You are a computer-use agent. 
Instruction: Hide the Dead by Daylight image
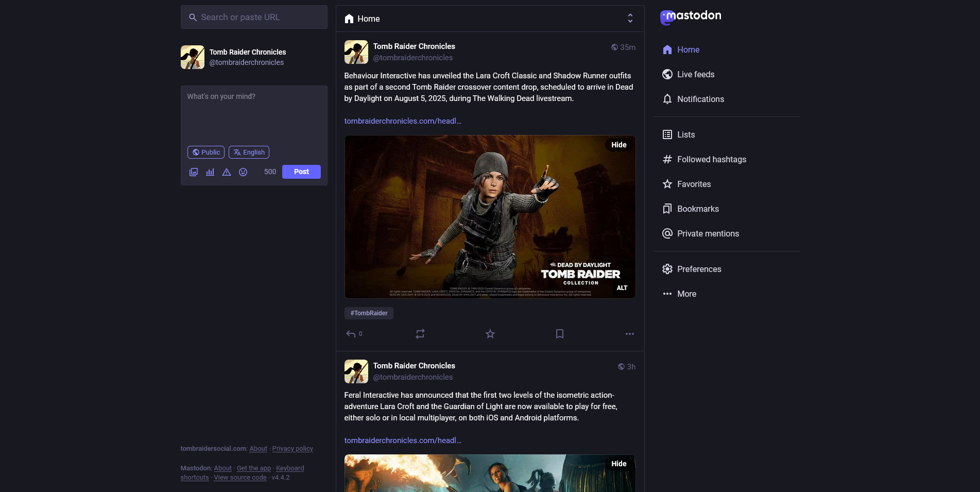point(618,145)
